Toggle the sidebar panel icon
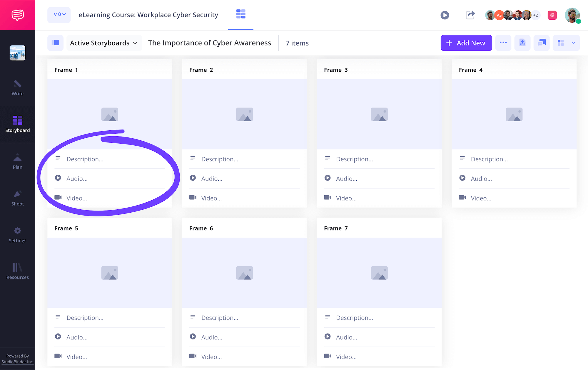 pyautogui.click(x=55, y=43)
